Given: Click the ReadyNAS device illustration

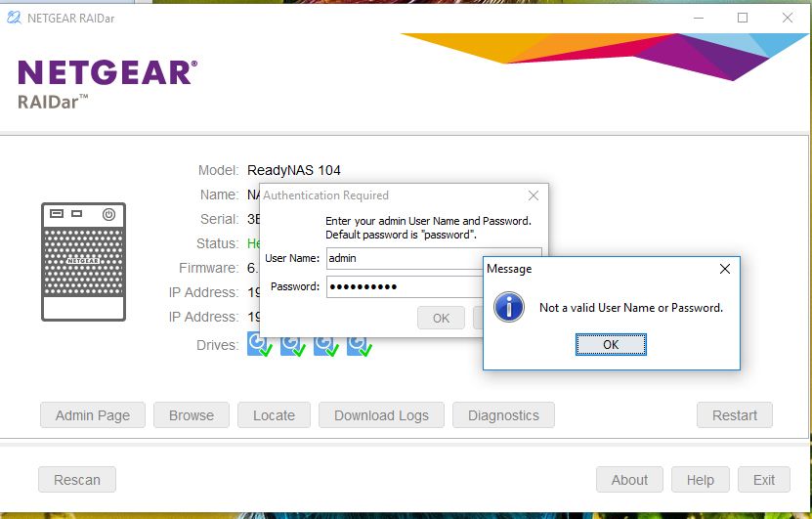Looking at the screenshot, I should coord(83,262).
